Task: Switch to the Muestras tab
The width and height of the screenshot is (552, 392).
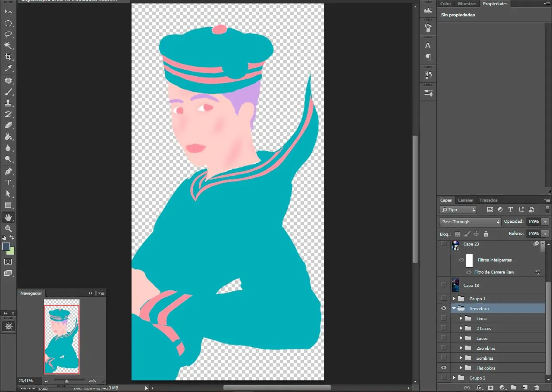Action: (467, 3)
